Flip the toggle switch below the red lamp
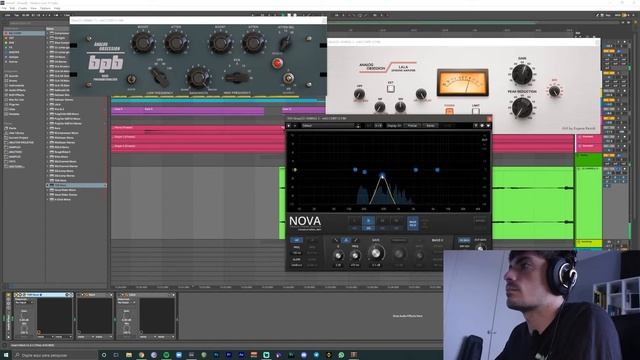 point(289,78)
